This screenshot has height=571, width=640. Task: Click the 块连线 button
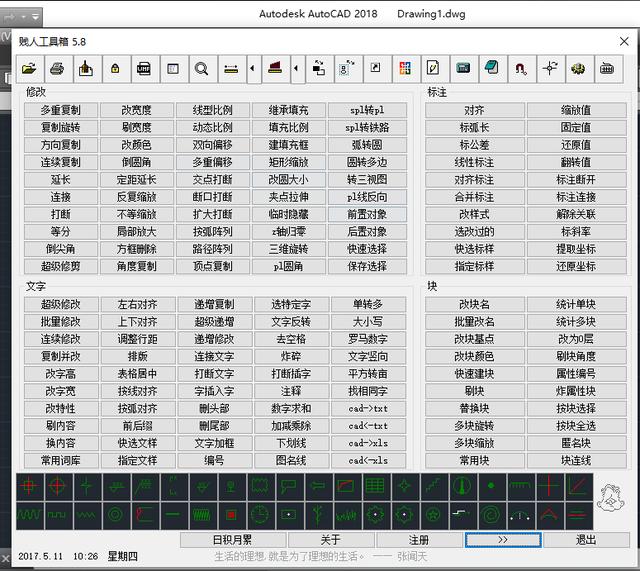(x=576, y=460)
